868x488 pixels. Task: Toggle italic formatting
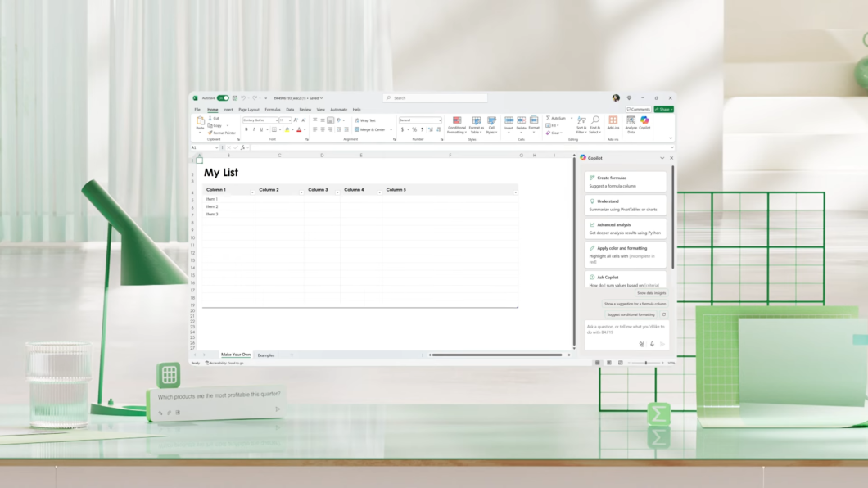[x=254, y=129]
